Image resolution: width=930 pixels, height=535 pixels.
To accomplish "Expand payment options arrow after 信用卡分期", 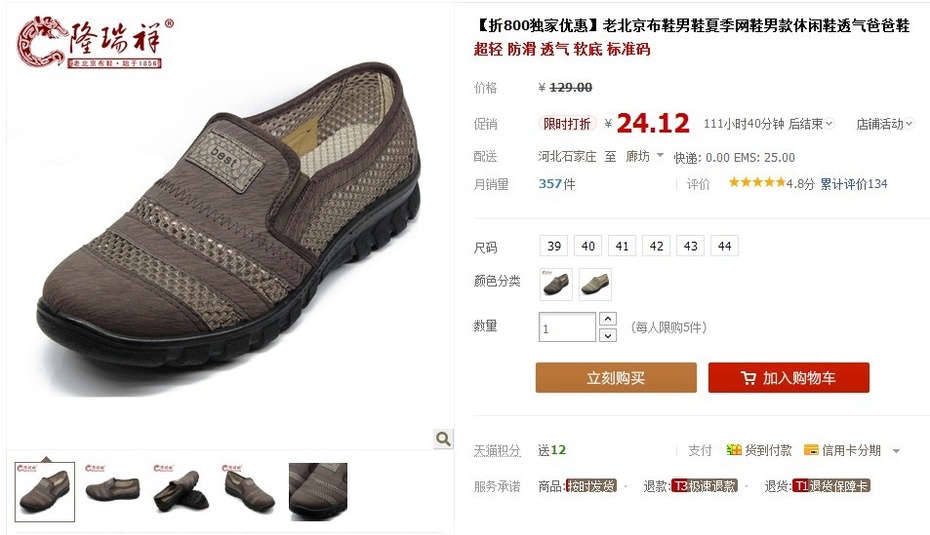I will pos(896,451).
